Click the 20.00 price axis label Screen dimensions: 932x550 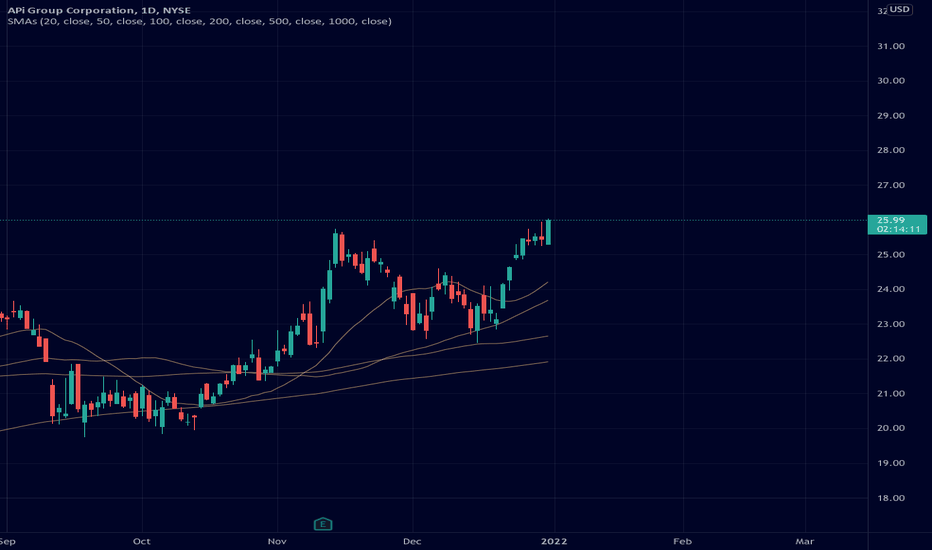click(x=890, y=428)
